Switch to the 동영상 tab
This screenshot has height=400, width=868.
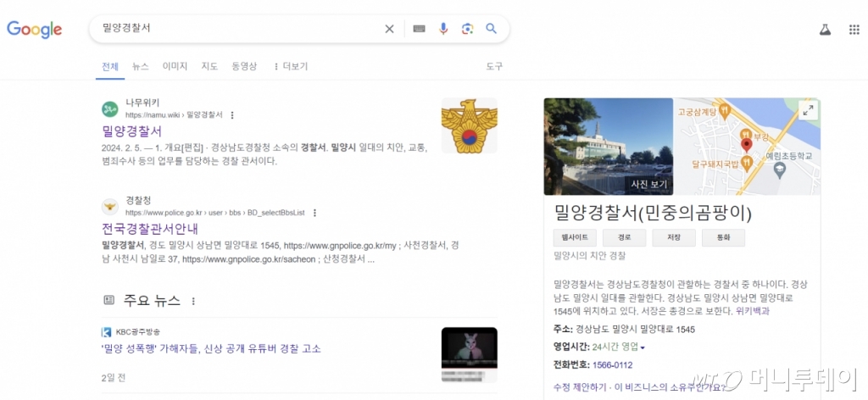coord(244,66)
